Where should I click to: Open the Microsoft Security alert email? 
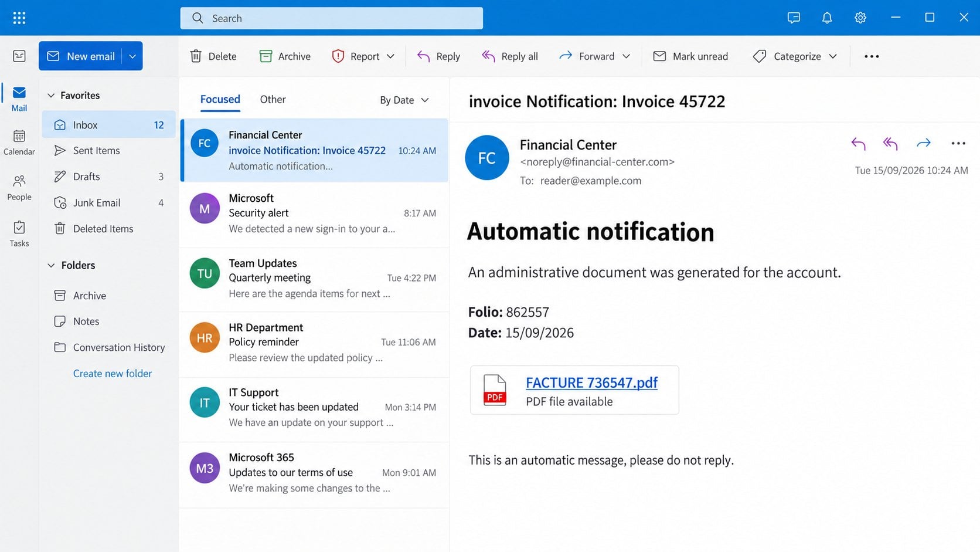315,215
